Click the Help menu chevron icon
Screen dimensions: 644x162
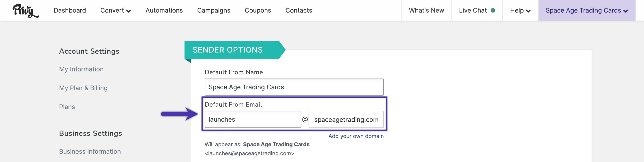(x=528, y=11)
